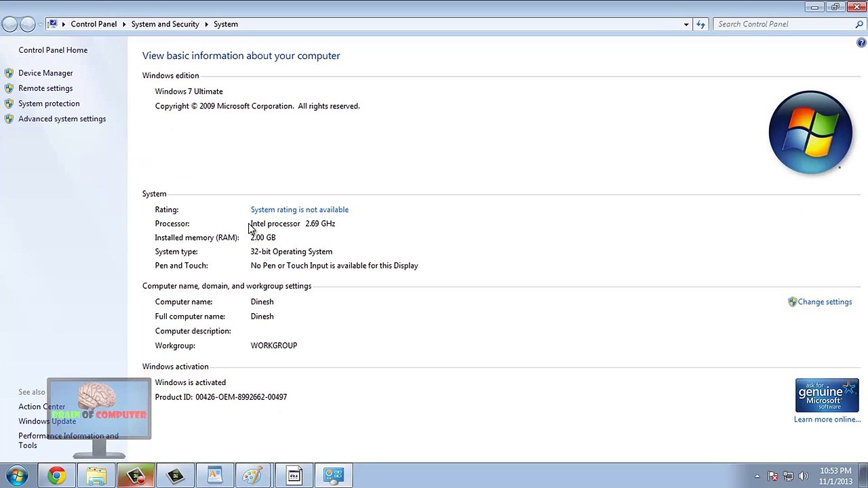The height and width of the screenshot is (488, 868).
Task: Open Google Chrome from the taskbar
Action: [x=56, y=476]
